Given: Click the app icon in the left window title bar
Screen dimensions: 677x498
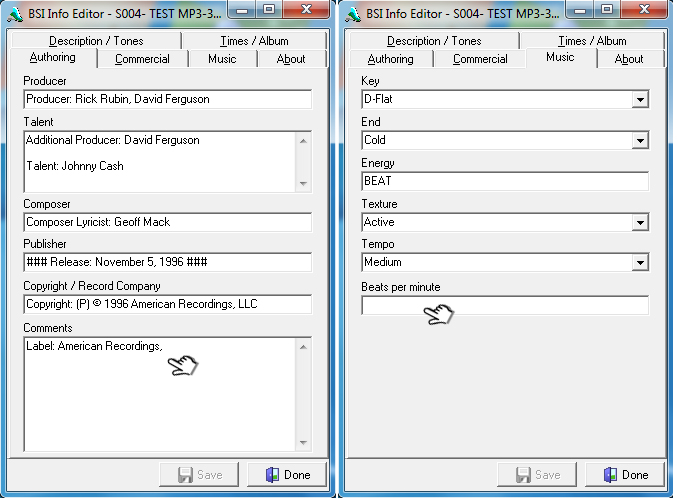Looking at the screenshot, I should (15, 14).
